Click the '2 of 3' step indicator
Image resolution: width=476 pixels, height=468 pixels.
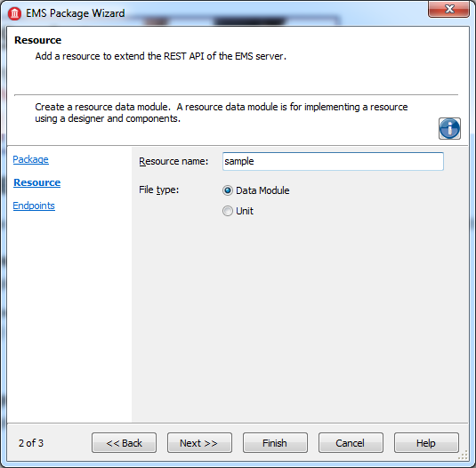coord(31,443)
